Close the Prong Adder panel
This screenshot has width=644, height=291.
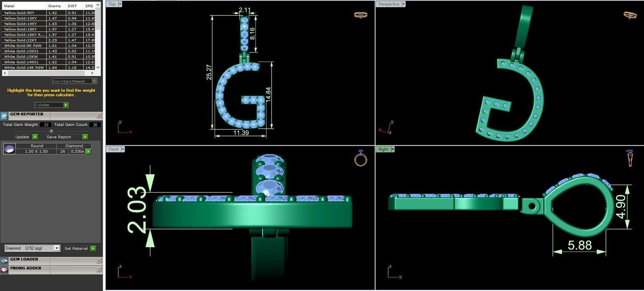(x=99, y=270)
